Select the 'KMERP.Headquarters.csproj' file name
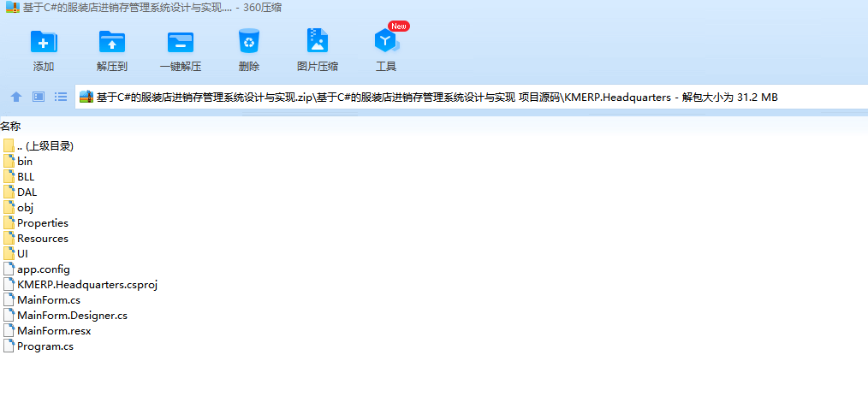Image resolution: width=868 pixels, height=420 pixels. (87, 285)
